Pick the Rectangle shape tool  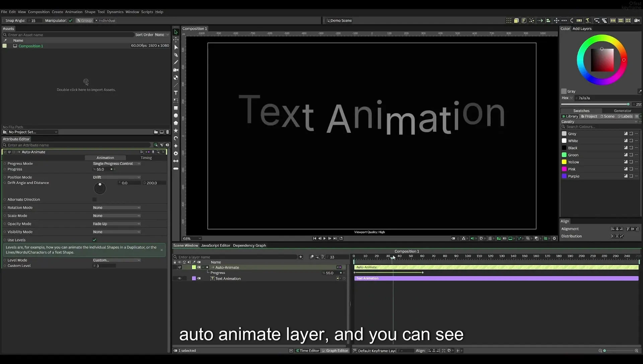(x=176, y=108)
